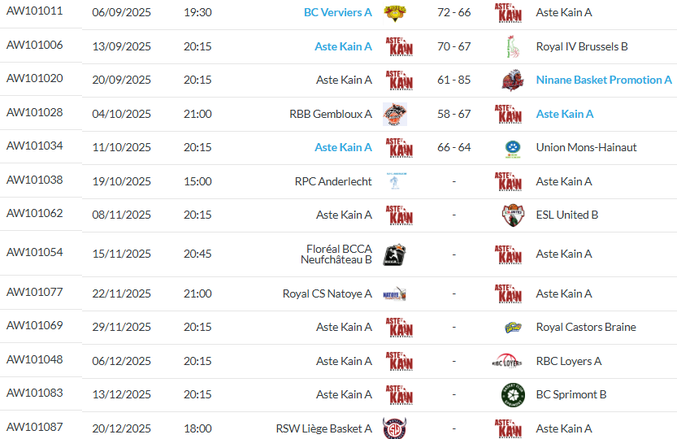
Task: Click the RBB Gembloux A team name
Action: (330, 114)
